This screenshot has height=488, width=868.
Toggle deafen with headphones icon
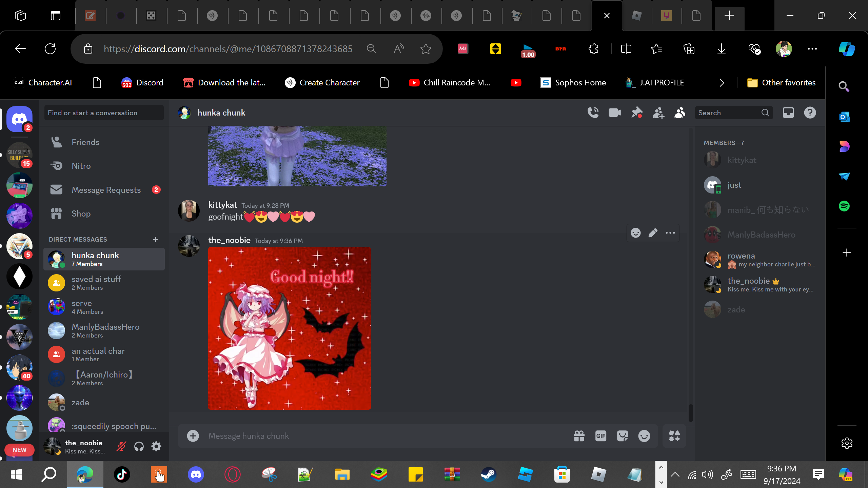click(139, 447)
